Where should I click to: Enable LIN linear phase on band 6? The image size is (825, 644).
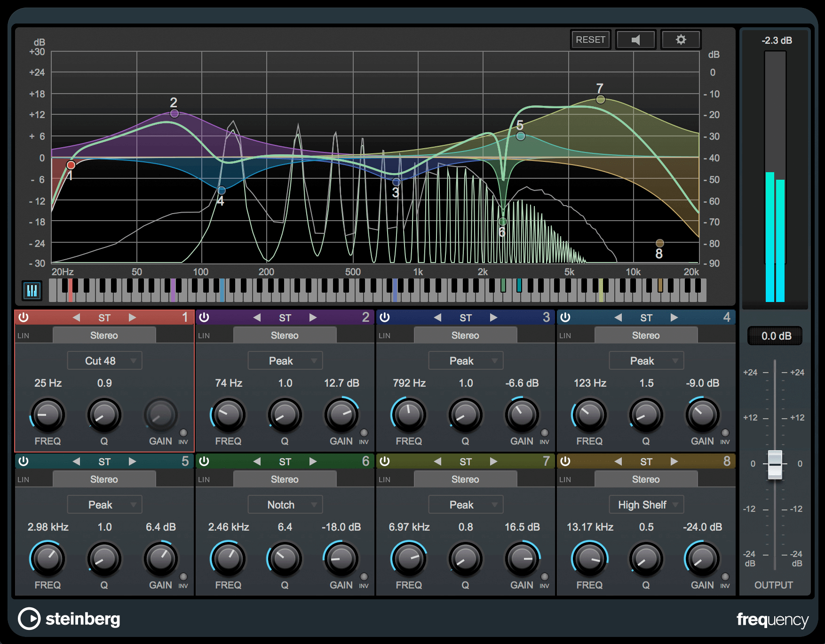pos(204,480)
